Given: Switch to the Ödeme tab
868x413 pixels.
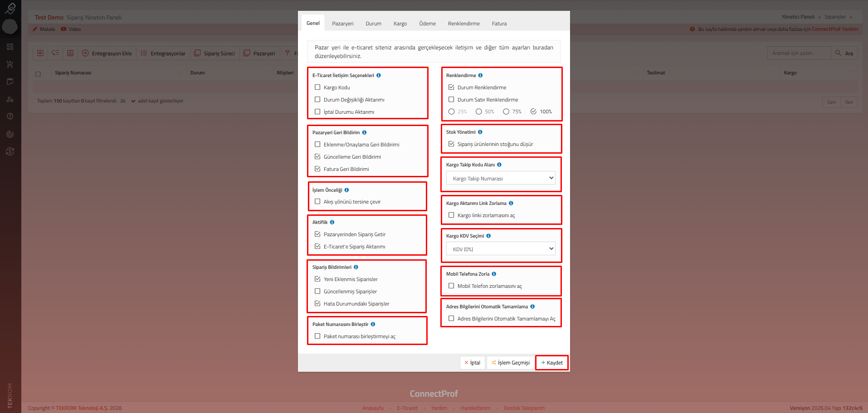Looking at the screenshot, I should tap(427, 24).
